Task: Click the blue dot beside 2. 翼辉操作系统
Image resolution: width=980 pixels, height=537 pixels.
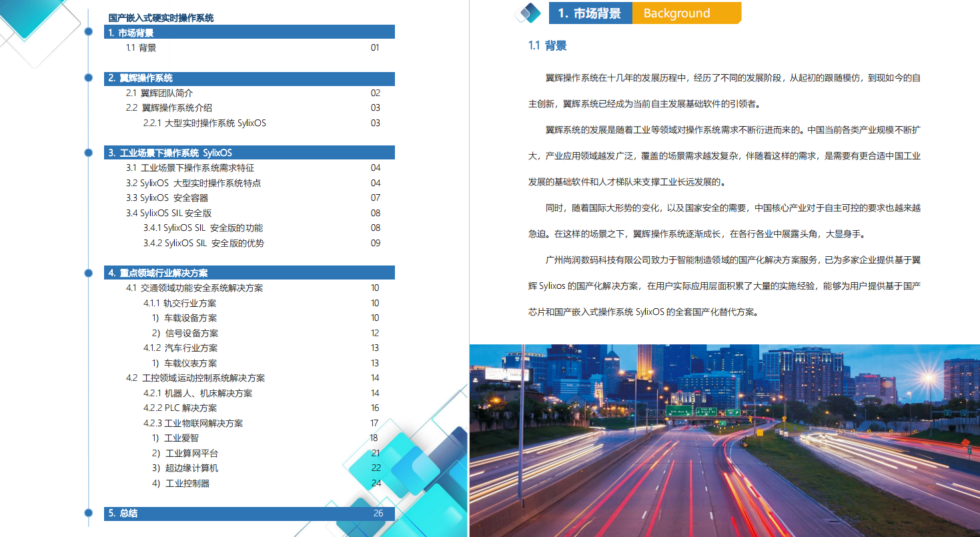Action: pos(89,78)
